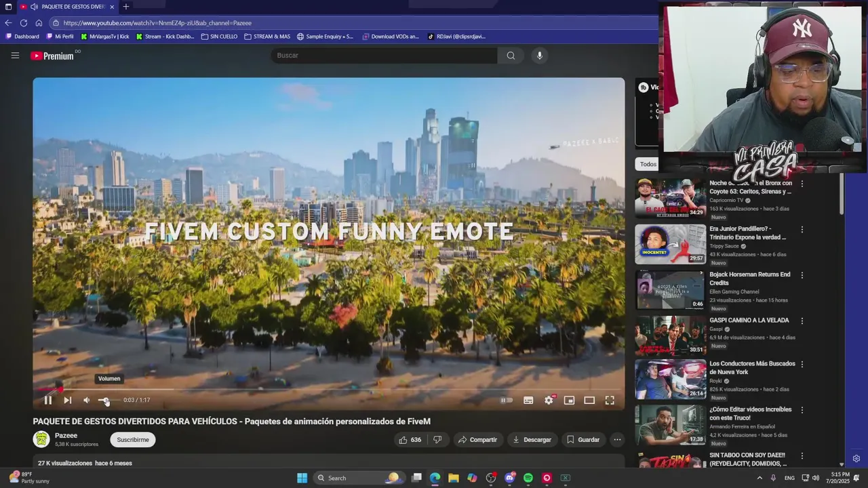Open the Dashboard bookmark
868x488 pixels.
pyautogui.click(x=22, y=37)
